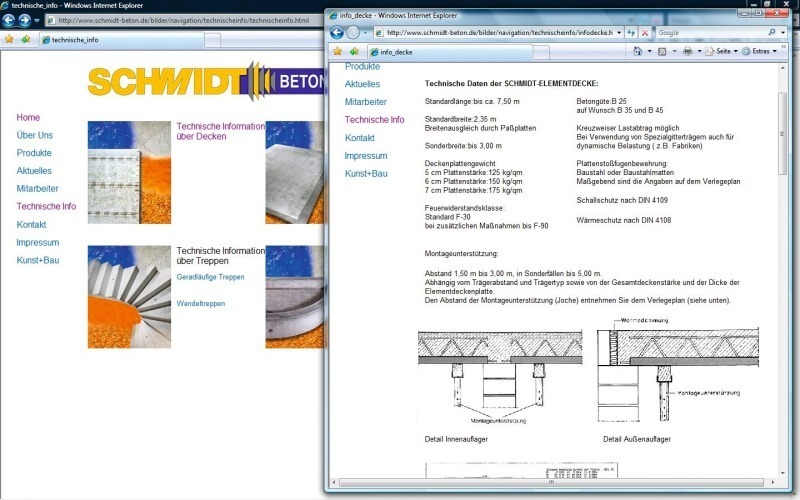Viewport: 800px width, 500px height.
Task: Open Aktuelles link in technische_info sidebar
Action: click(x=34, y=171)
